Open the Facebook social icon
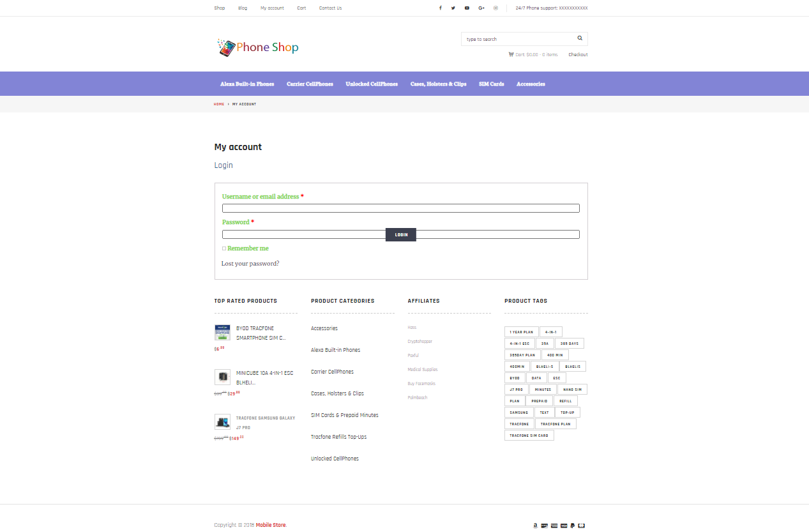The height and width of the screenshot is (532, 809). click(440, 8)
